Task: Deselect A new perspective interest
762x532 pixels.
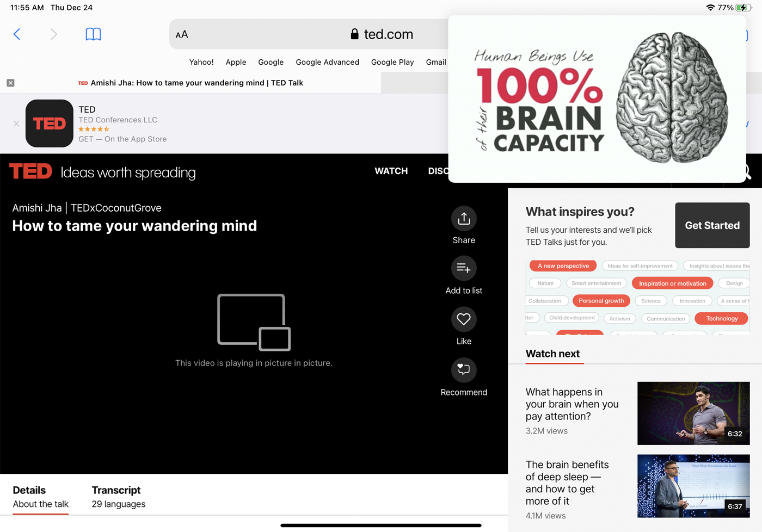Action: coord(563,266)
